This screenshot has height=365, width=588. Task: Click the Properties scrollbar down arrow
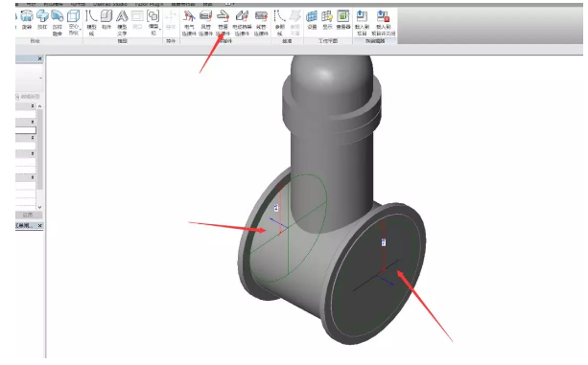coord(39,207)
